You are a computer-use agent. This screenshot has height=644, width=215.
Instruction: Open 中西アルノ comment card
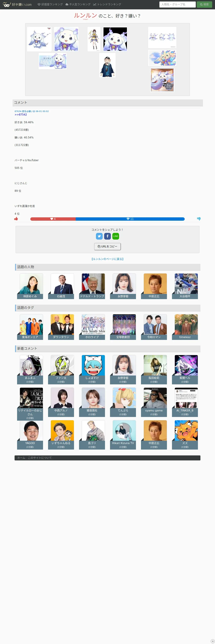click(x=61, y=402)
